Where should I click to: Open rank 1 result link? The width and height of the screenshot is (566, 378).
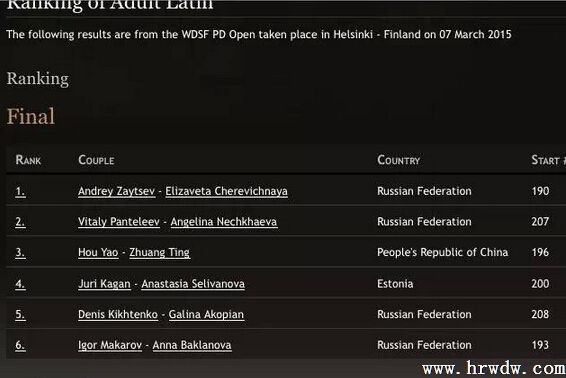[x=20, y=191]
